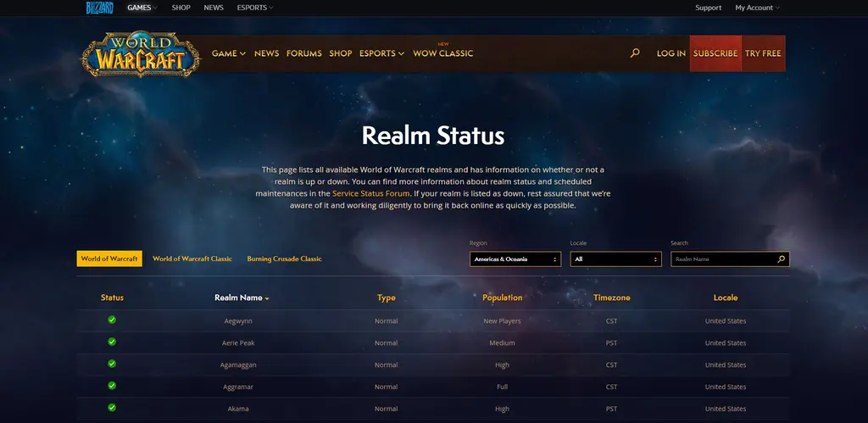Viewport: 868px width, 423px height.
Task: Click the Akama realm name
Action: [238, 409]
